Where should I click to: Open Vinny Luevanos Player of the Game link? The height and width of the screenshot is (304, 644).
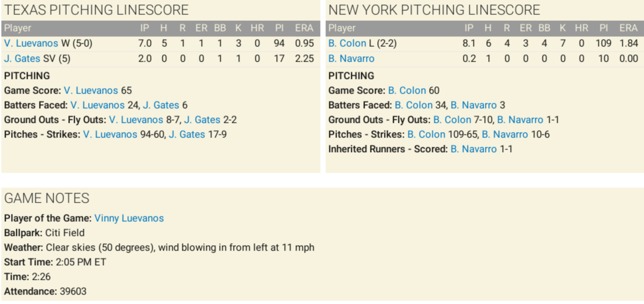129,218
